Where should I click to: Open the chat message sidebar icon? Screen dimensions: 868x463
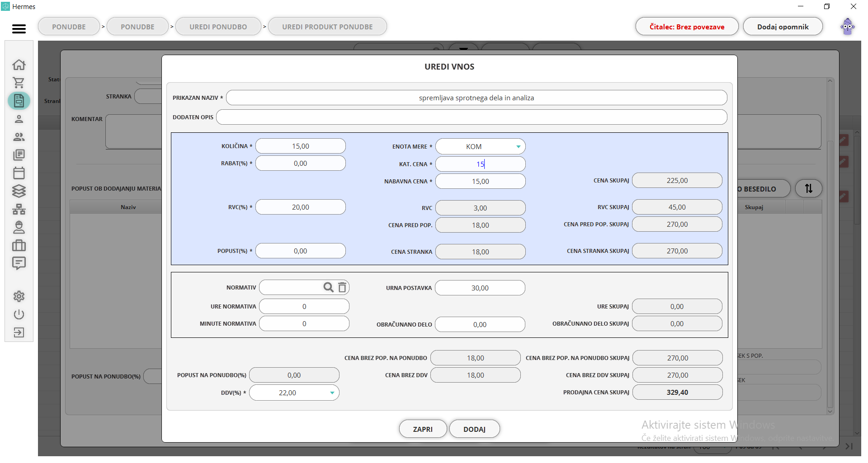pyautogui.click(x=19, y=263)
